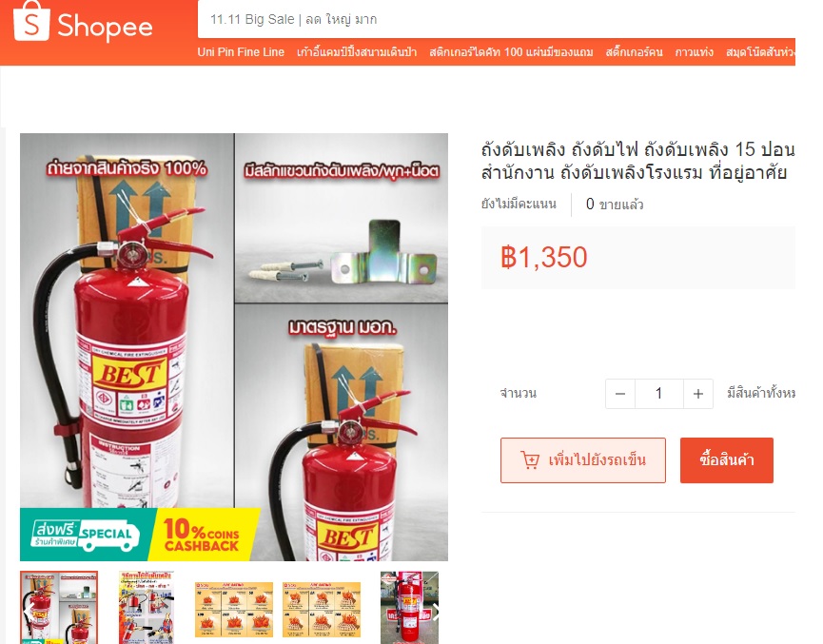This screenshot has height=644, width=823.
Task: Decrease quantity with the minus button
Action: pos(620,394)
